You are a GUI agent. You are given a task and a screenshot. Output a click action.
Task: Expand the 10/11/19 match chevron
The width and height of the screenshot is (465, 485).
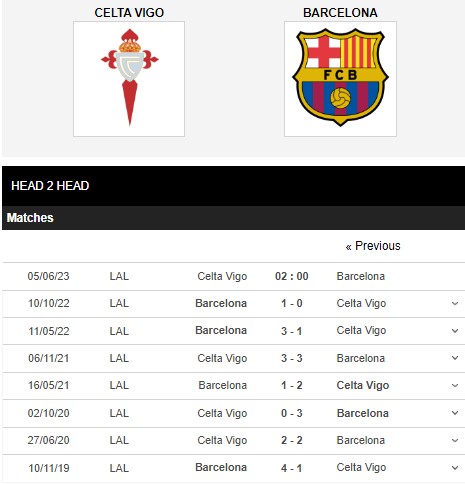tap(455, 468)
